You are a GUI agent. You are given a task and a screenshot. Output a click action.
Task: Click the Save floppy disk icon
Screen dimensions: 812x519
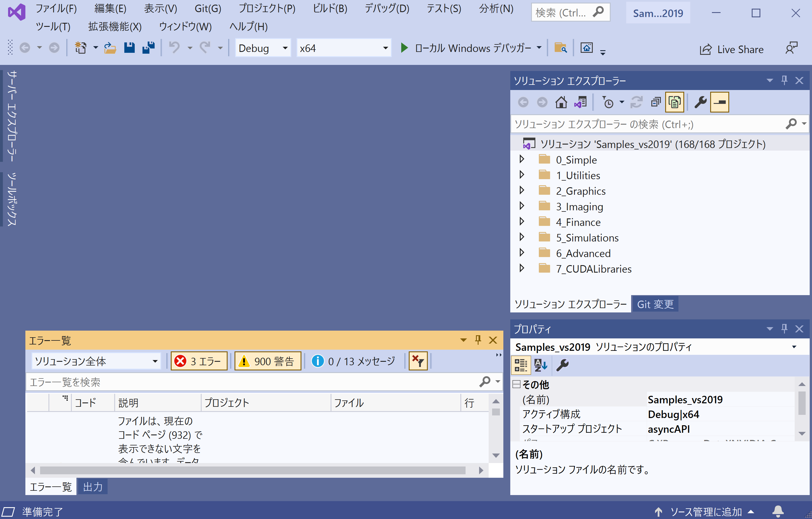(129, 48)
